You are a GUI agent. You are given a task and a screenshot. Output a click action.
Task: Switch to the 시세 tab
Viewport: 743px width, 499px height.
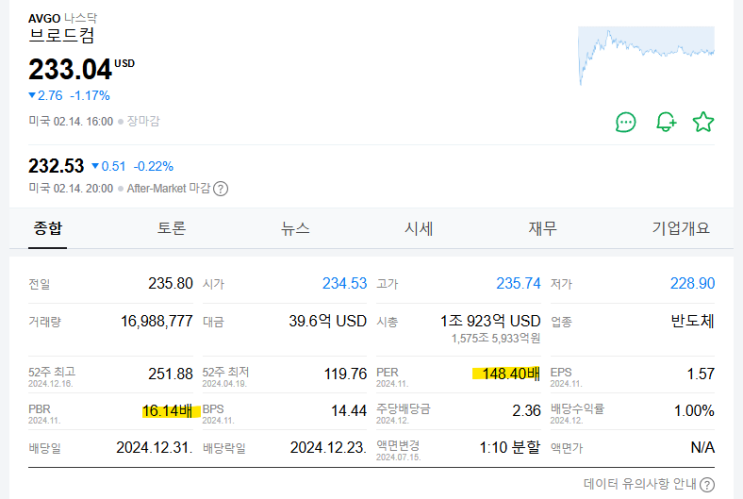(x=418, y=228)
